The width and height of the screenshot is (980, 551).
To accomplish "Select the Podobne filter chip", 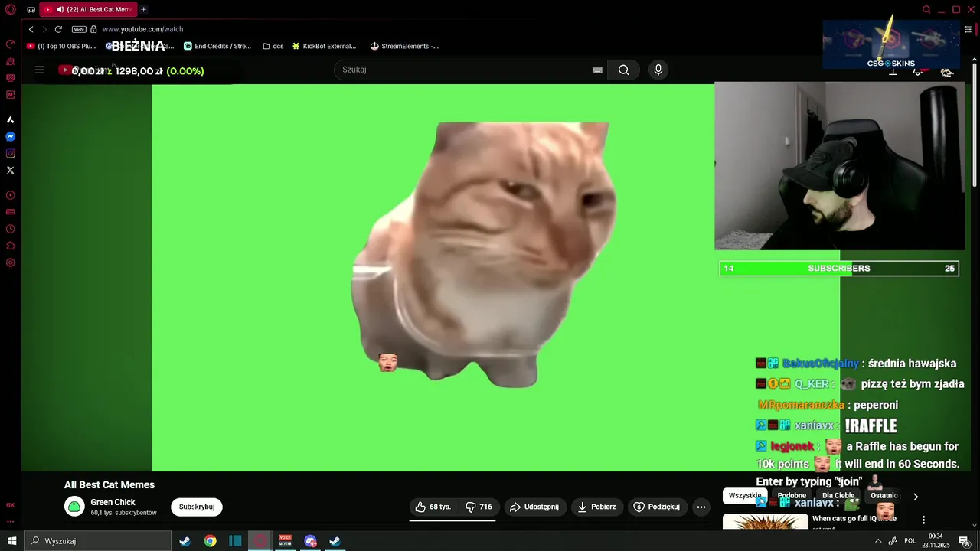I will pyautogui.click(x=792, y=496).
